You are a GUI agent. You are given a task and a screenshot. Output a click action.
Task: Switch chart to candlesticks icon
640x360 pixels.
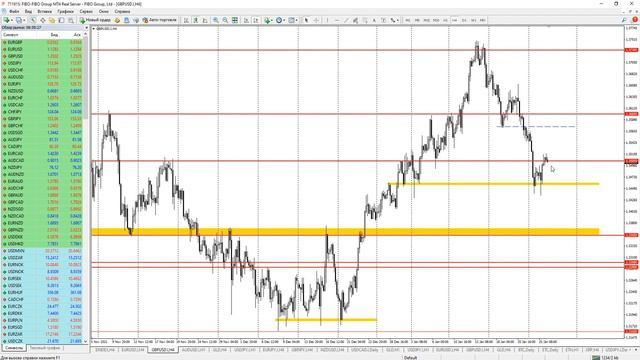[196, 20]
